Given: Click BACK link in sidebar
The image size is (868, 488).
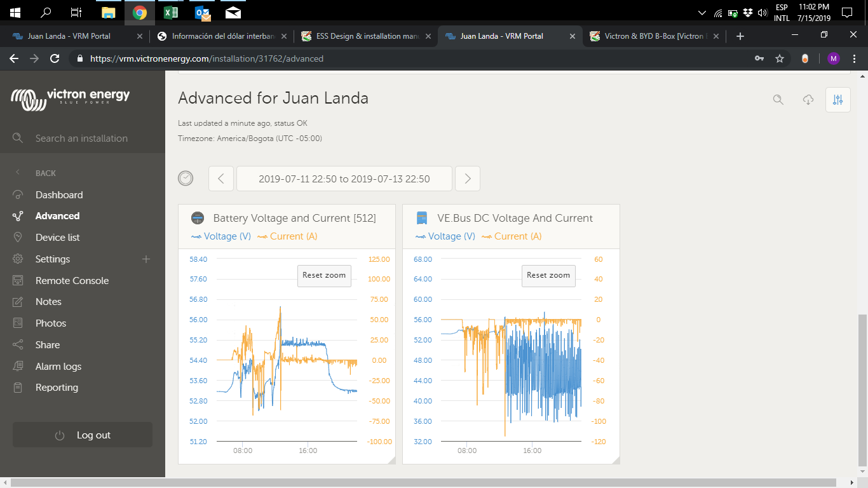Looking at the screenshot, I should click(46, 173).
